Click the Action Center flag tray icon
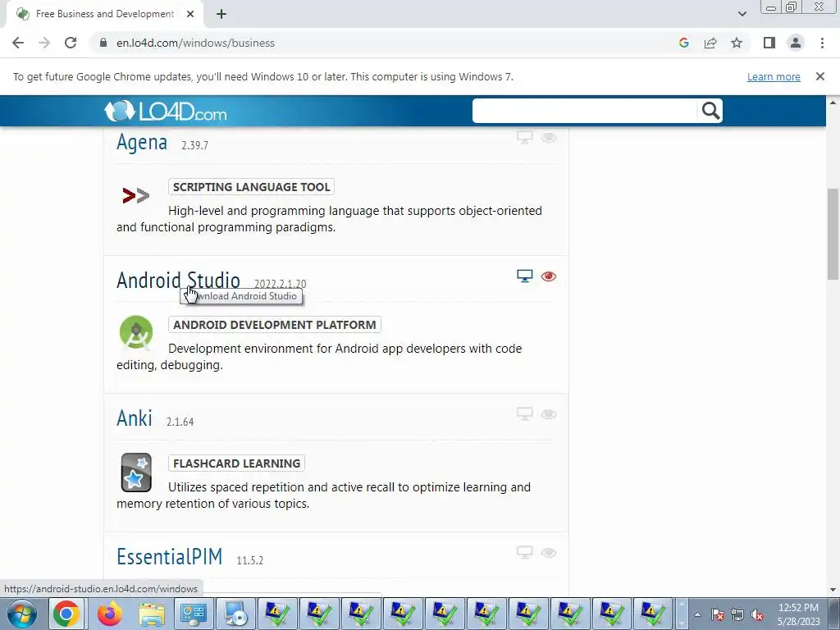840x630 pixels. click(718, 614)
